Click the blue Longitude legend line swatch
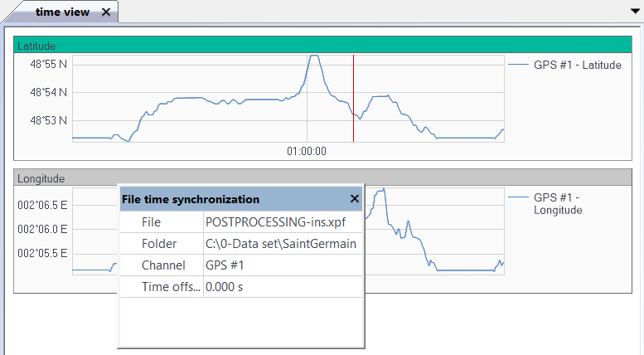Screen dimensions: 644x355 pos(519,198)
